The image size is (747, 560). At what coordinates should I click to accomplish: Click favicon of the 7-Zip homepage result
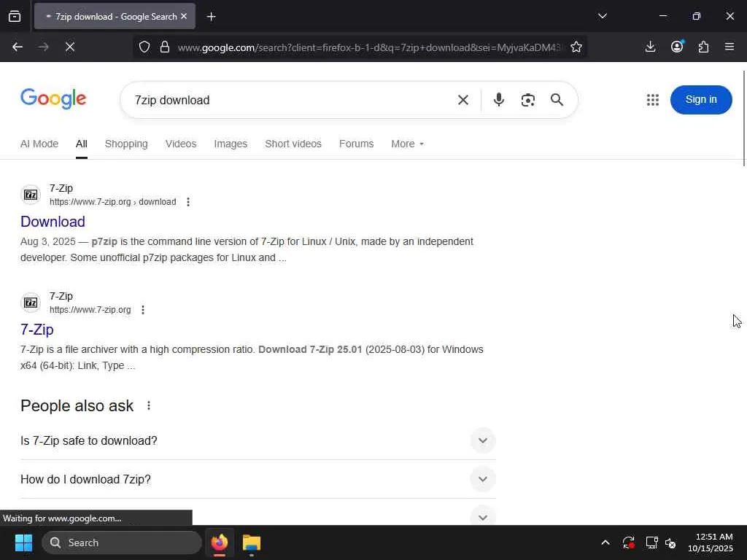click(x=31, y=303)
